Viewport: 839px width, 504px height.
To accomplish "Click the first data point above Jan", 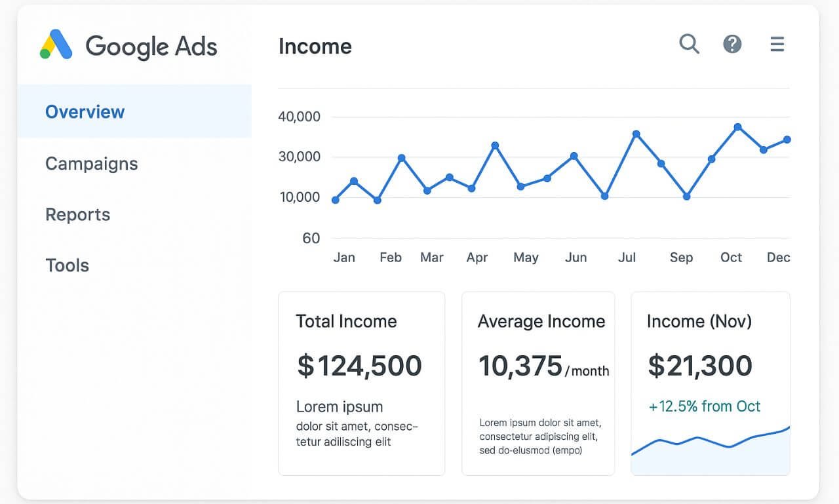I will tap(336, 200).
